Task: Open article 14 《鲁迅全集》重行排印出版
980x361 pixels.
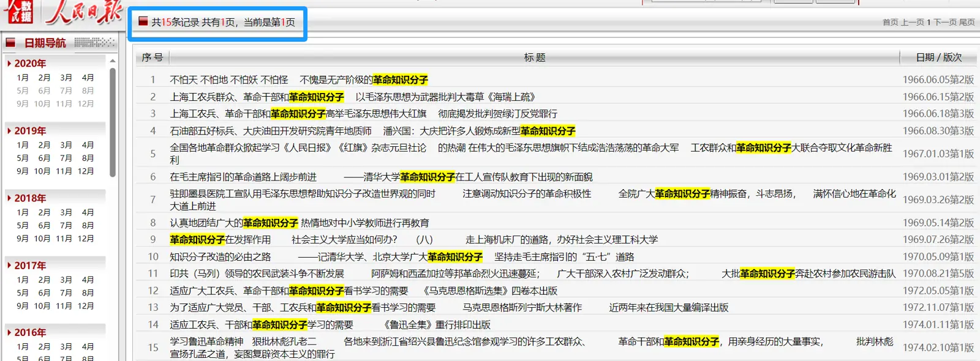Action: tap(330, 324)
